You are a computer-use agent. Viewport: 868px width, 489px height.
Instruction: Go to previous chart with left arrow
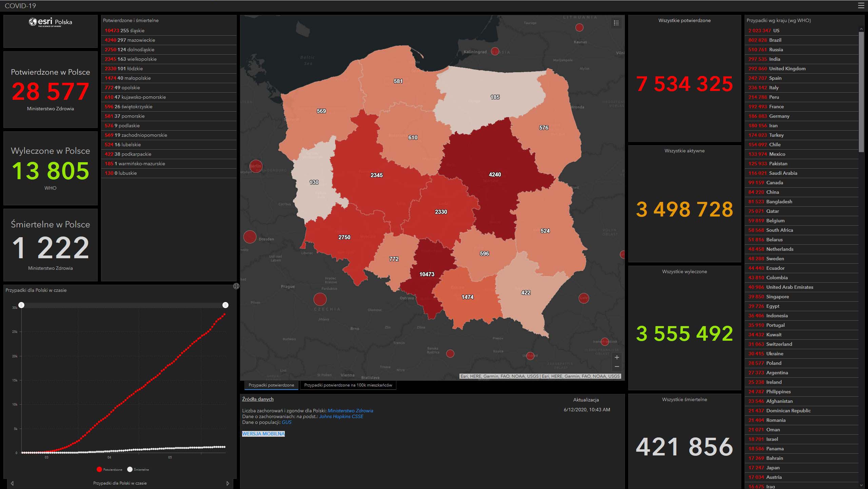[12, 483]
